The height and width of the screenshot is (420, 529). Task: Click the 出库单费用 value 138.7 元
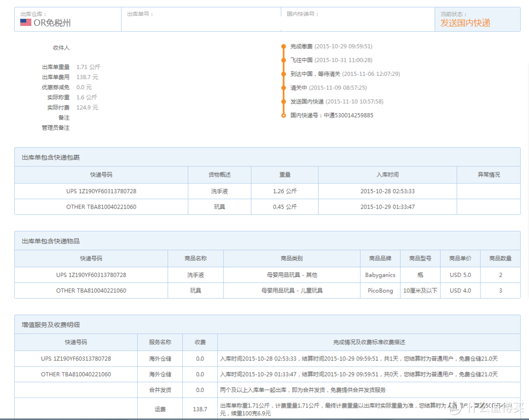click(x=87, y=77)
